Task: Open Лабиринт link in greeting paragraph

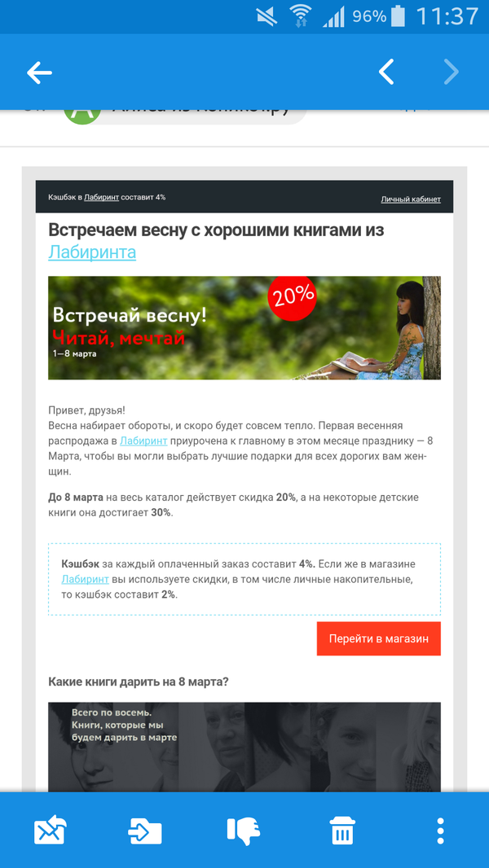Action: pos(143,441)
